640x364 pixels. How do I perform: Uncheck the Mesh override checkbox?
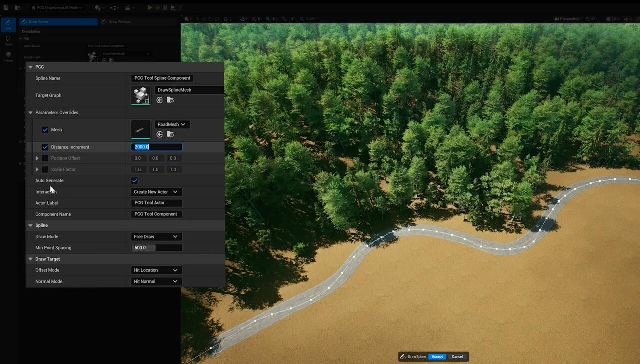(x=45, y=130)
